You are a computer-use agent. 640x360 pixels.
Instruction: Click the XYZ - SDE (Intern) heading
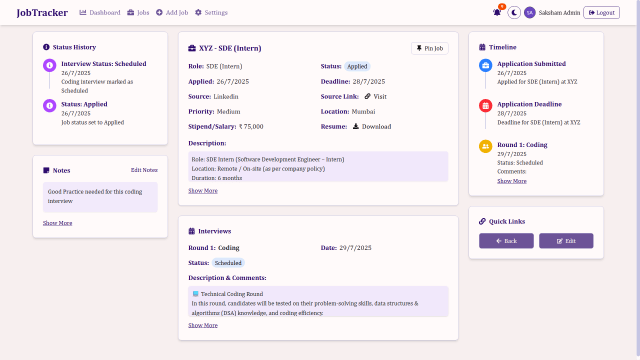point(230,48)
